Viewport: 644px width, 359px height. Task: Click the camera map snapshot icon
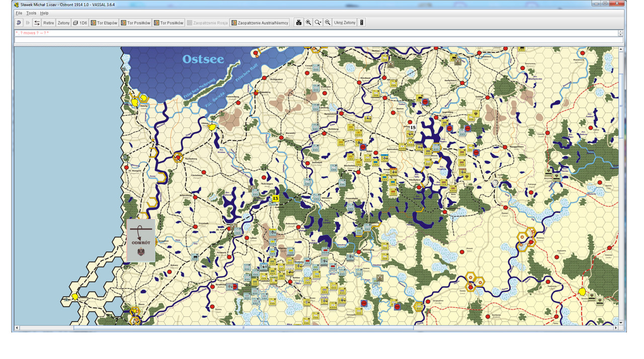[299, 23]
